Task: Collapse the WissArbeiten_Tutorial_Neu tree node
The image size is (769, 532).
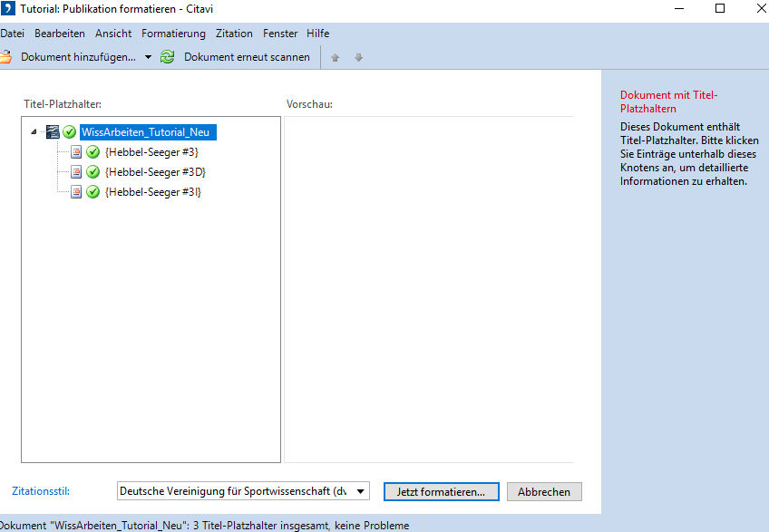Action: tap(34, 132)
